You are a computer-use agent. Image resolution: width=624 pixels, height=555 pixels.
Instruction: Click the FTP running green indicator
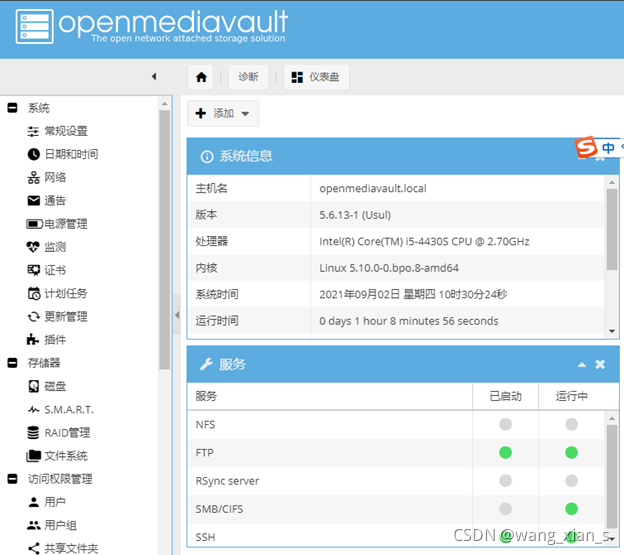(571, 452)
